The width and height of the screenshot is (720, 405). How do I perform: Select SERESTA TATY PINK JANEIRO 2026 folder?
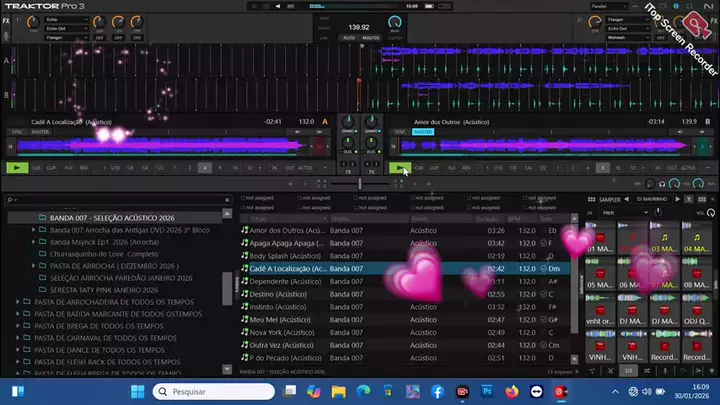click(104, 290)
